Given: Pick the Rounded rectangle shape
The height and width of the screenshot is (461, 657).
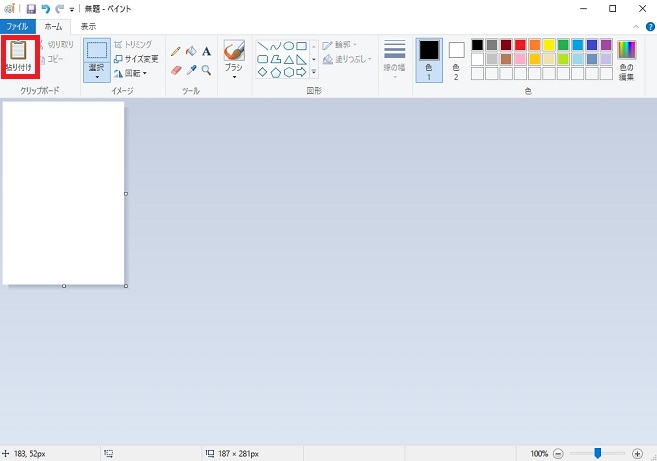Looking at the screenshot, I should coord(262,59).
